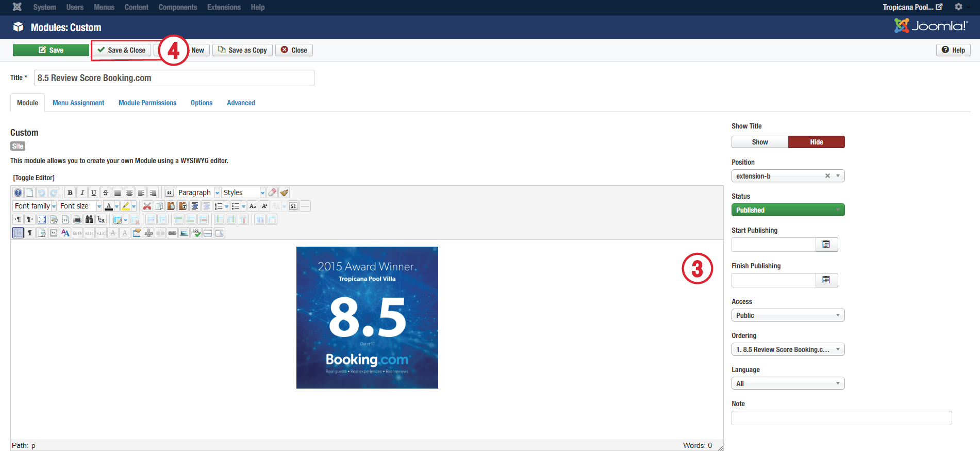The height and width of the screenshot is (451, 980).
Task: Click the insert link chain icon
Action: point(172,233)
